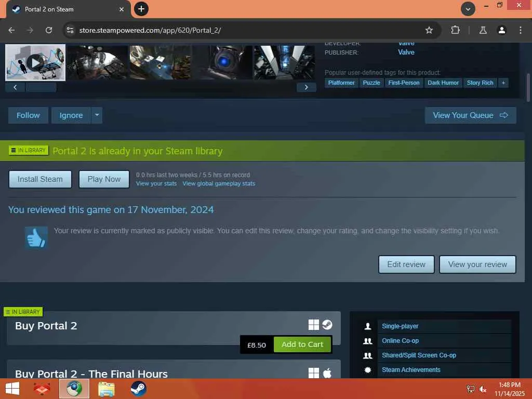Ignore this game
Image resolution: width=532 pixels, height=399 pixels.
[71, 115]
